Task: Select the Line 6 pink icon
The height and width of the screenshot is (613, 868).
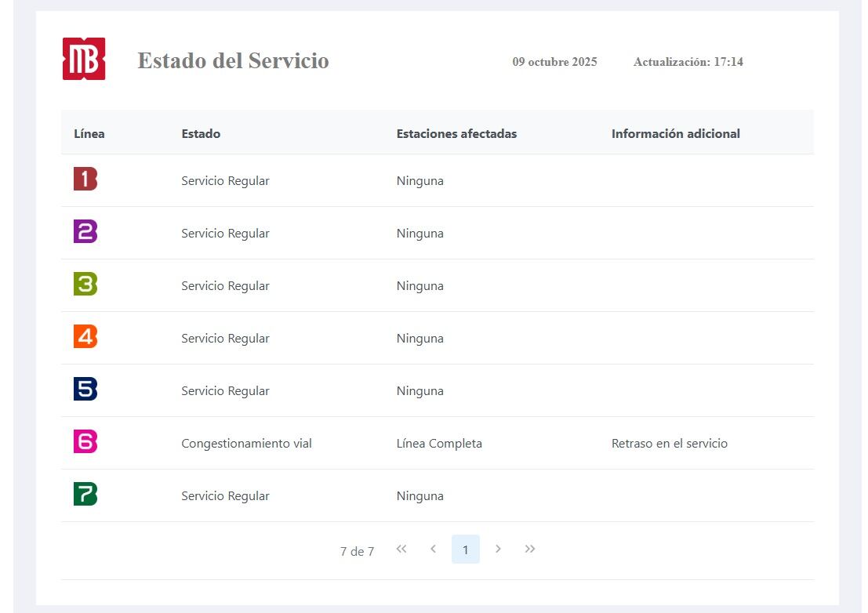Action: pos(85,441)
